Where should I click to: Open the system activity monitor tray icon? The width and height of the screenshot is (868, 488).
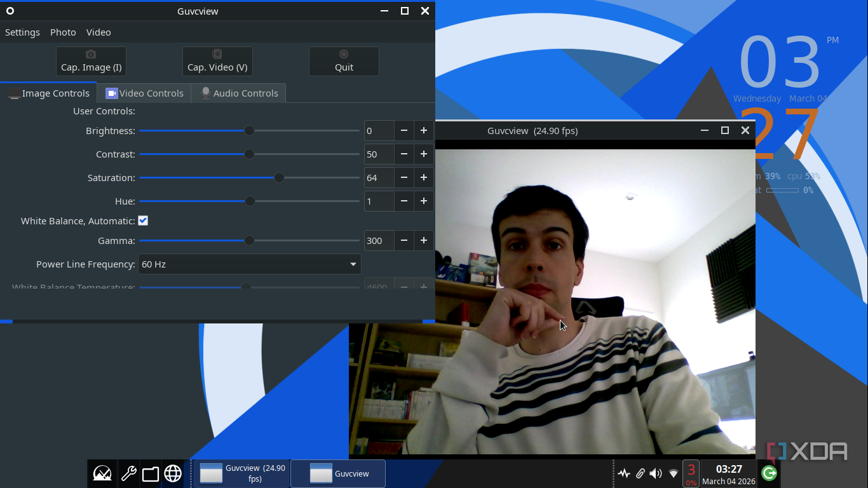pos(624,473)
